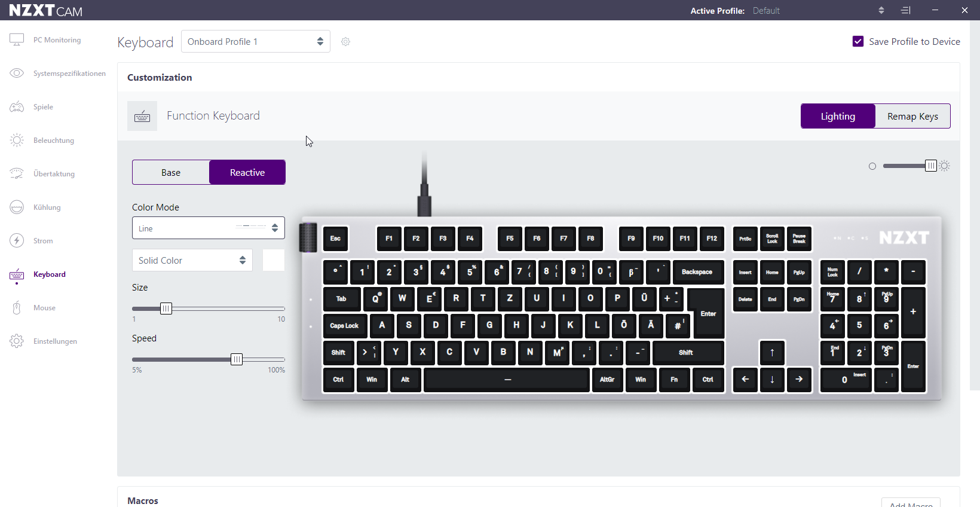The height and width of the screenshot is (507, 980).
Task: Open Onboard Profile 1 dropdown
Action: (x=256, y=41)
